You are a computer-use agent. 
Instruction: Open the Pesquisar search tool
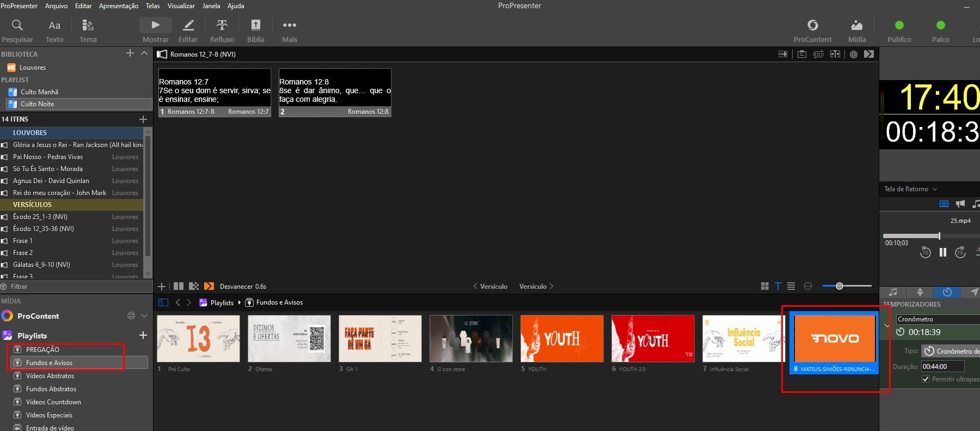click(x=17, y=31)
